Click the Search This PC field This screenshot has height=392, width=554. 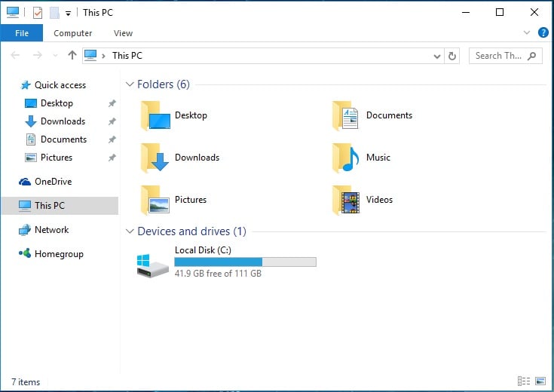(x=505, y=56)
